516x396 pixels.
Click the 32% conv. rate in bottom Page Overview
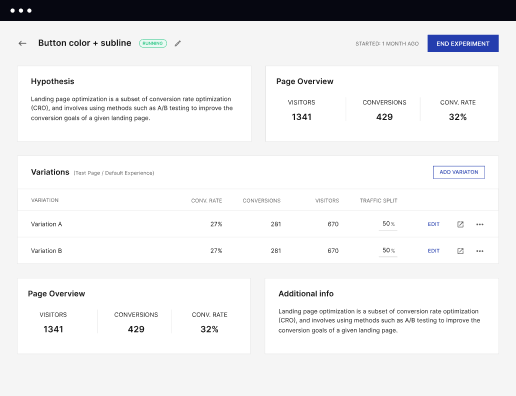(209, 329)
